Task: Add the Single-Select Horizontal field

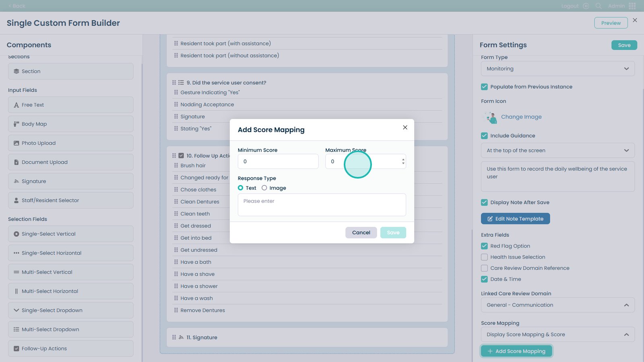Action: click(x=70, y=253)
